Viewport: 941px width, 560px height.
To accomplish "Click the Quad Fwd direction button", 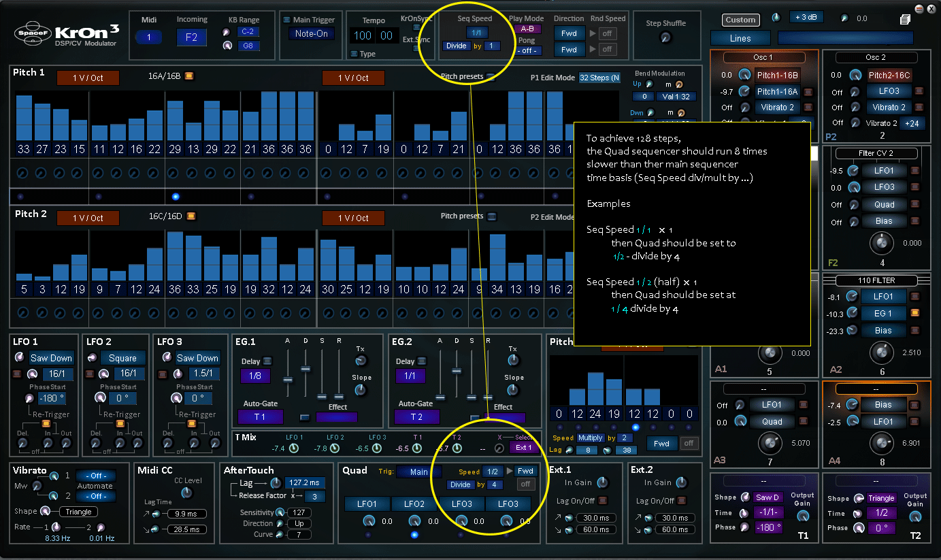I will (525, 471).
